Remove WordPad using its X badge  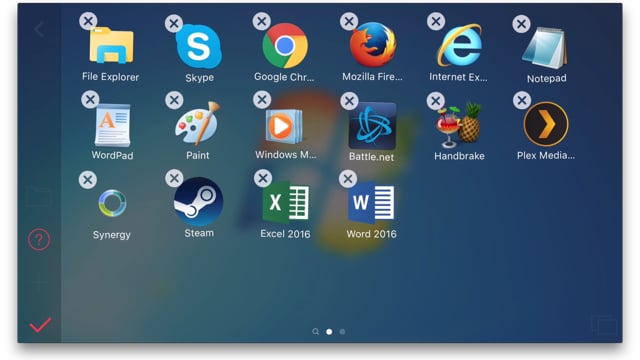[90, 99]
